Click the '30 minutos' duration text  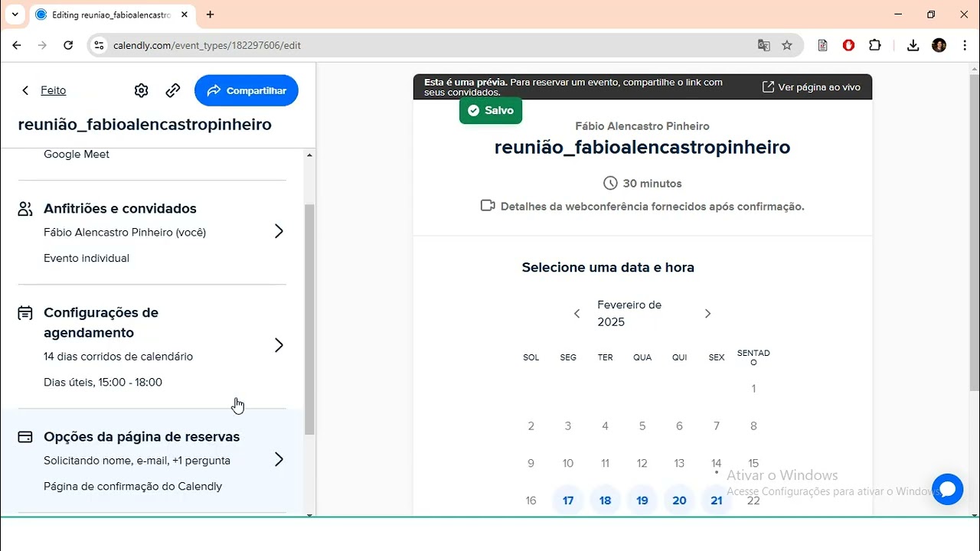pyautogui.click(x=652, y=184)
